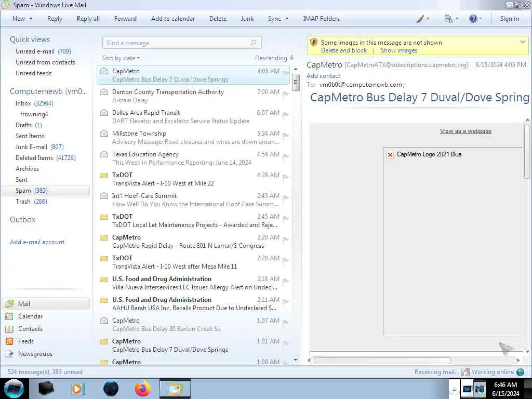Click the search magnifier in Find a message
This screenshot has width=532, height=399.
(253, 43)
